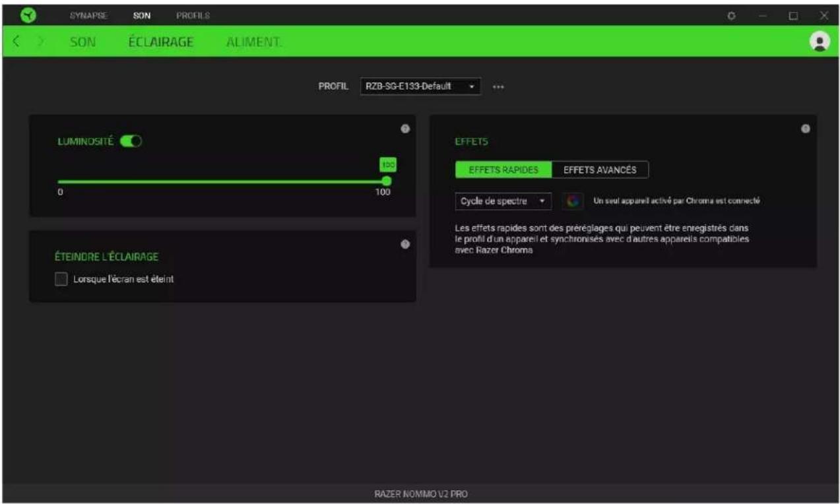
Task: Toggle the Luminosité switch off
Action: pyautogui.click(x=131, y=141)
